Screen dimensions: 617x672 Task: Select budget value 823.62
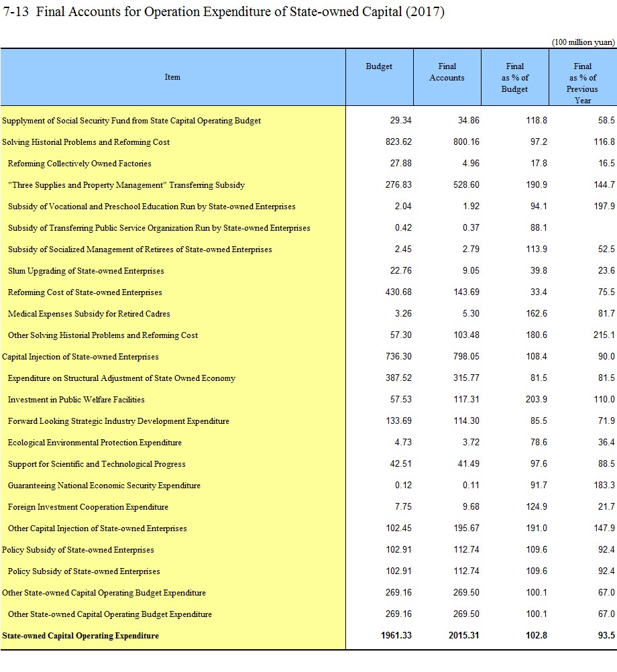398,142
